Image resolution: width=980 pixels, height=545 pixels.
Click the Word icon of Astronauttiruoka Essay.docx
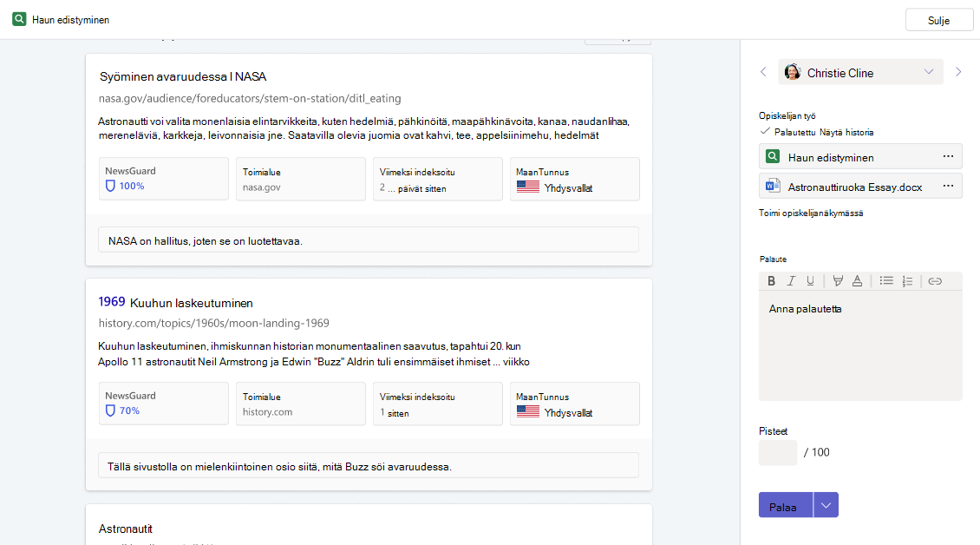click(773, 186)
